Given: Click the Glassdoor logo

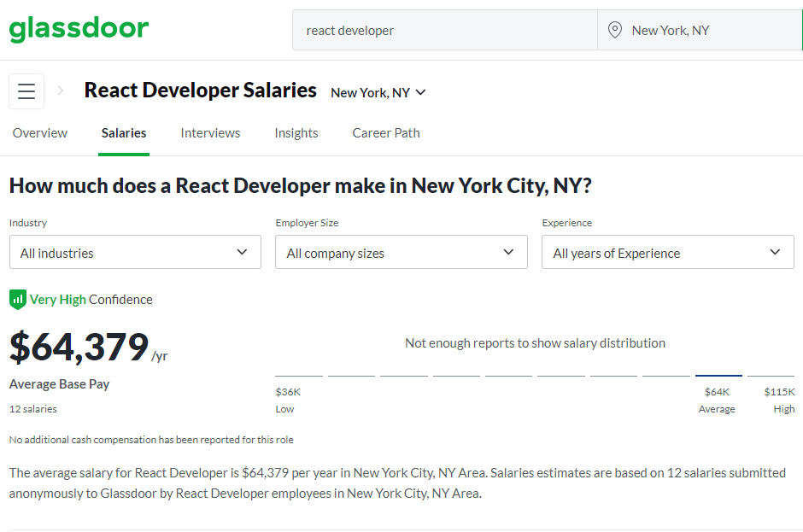Looking at the screenshot, I should (79, 29).
